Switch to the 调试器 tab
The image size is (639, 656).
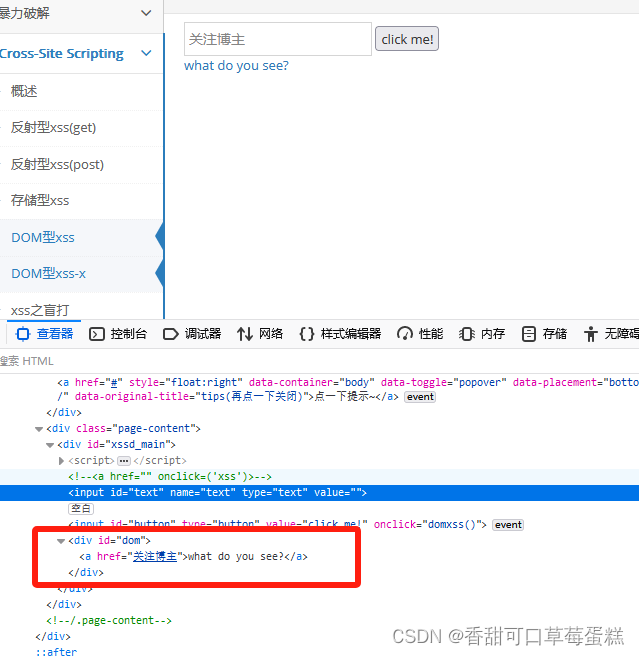[203, 334]
